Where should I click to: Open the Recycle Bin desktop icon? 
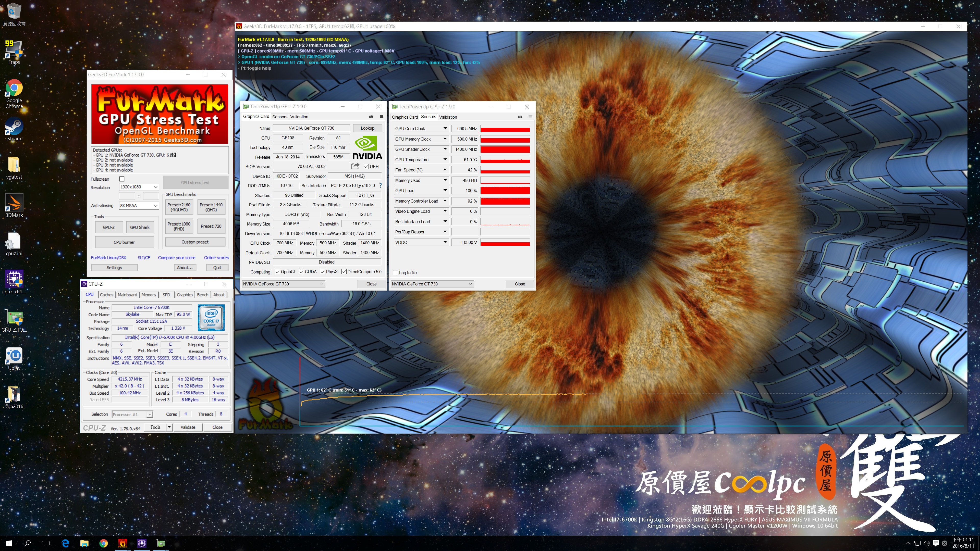pyautogui.click(x=14, y=15)
